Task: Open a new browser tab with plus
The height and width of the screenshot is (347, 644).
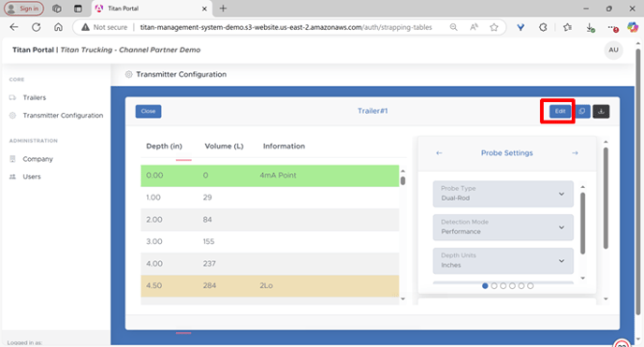Action: [223, 8]
